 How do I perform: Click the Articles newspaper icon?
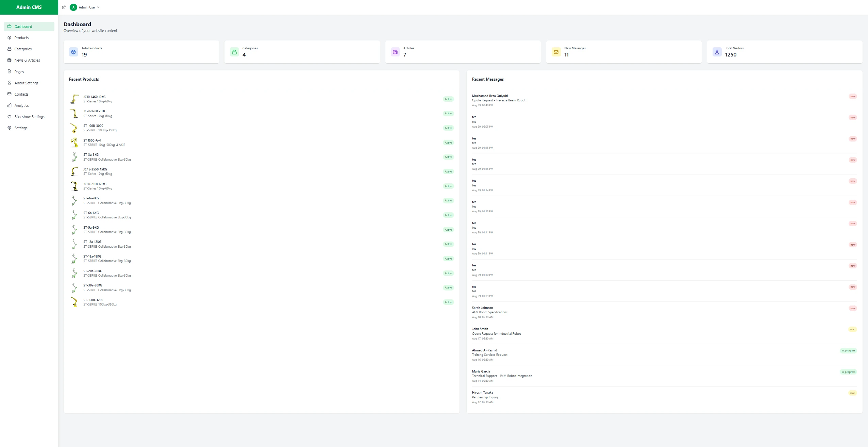[395, 52]
